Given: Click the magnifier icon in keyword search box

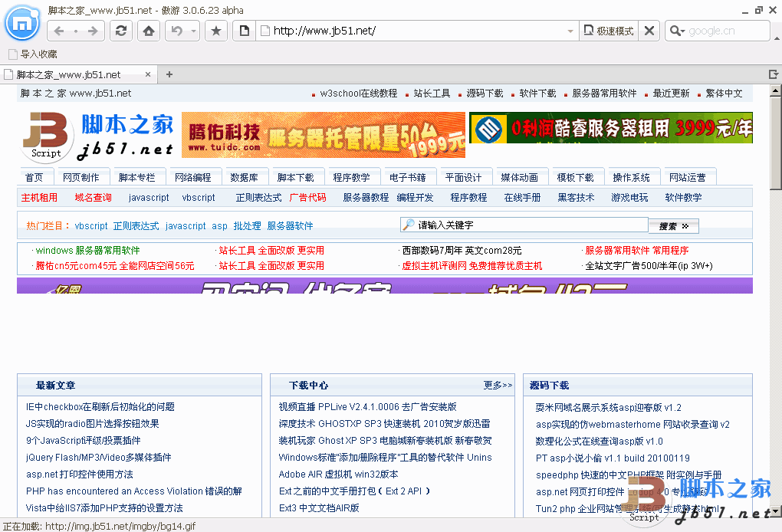Looking at the screenshot, I should 409,225.
